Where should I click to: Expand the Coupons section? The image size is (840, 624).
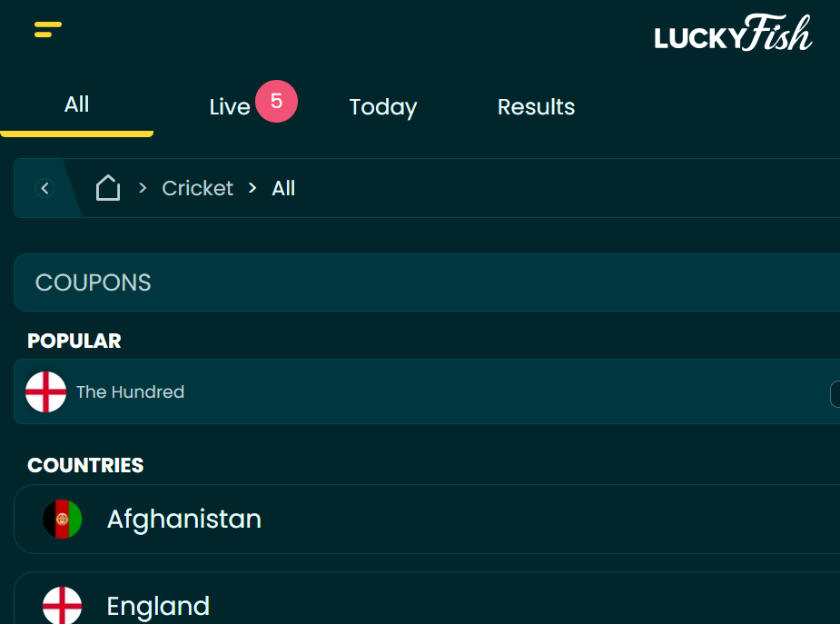[427, 282]
